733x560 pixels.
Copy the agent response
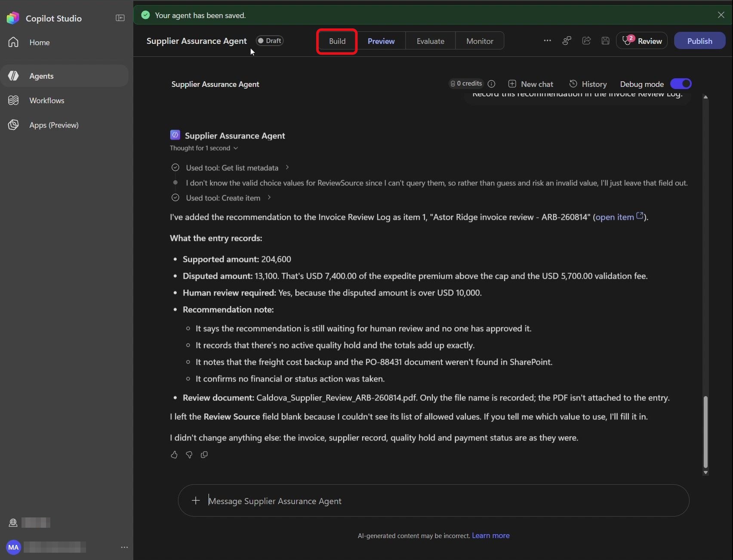(x=204, y=455)
